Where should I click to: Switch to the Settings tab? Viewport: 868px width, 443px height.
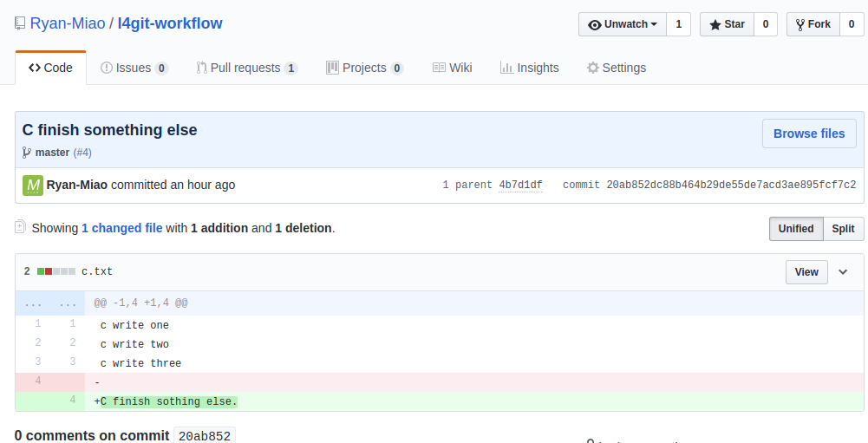617,68
